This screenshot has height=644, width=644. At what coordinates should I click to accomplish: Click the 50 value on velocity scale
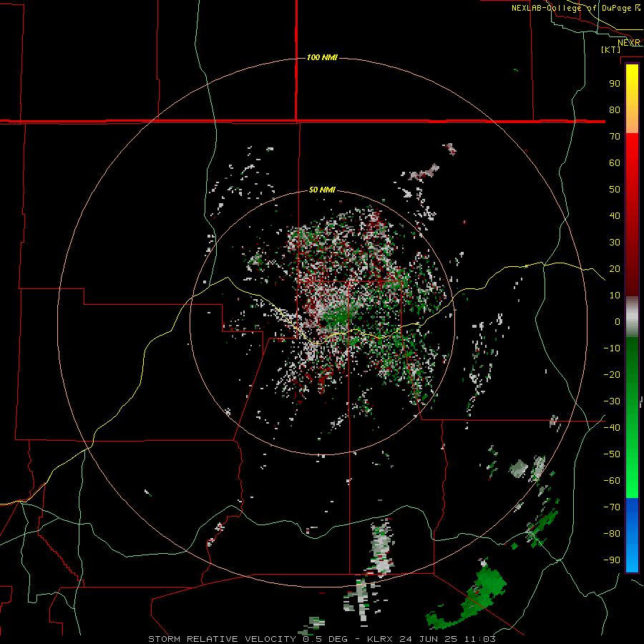click(615, 190)
